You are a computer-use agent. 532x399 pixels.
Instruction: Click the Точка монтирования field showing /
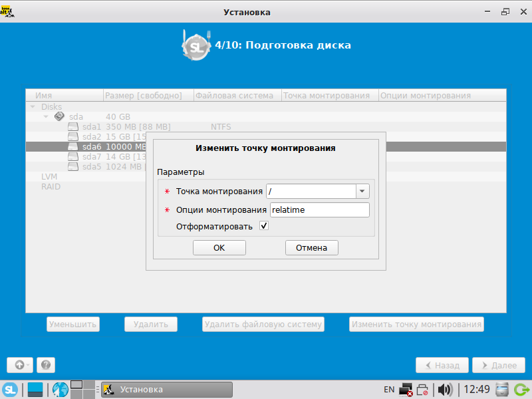point(311,192)
